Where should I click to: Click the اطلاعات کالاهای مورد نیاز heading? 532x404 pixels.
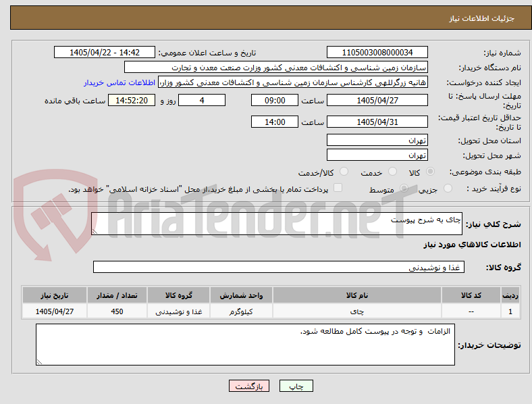(x=473, y=245)
